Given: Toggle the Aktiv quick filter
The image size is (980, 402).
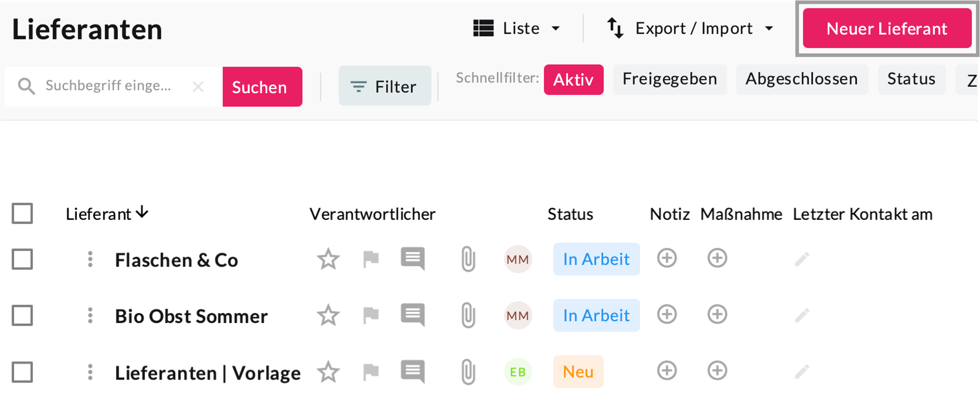Looking at the screenshot, I should [573, 80].
